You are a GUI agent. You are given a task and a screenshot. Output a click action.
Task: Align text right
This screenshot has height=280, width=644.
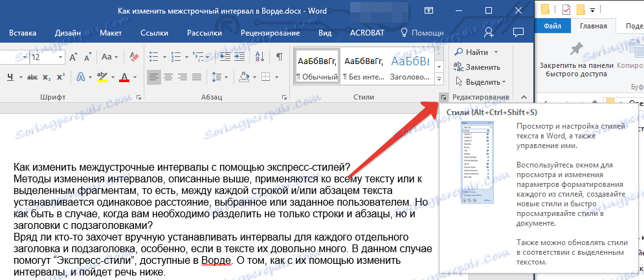click(x=183, y=76)
